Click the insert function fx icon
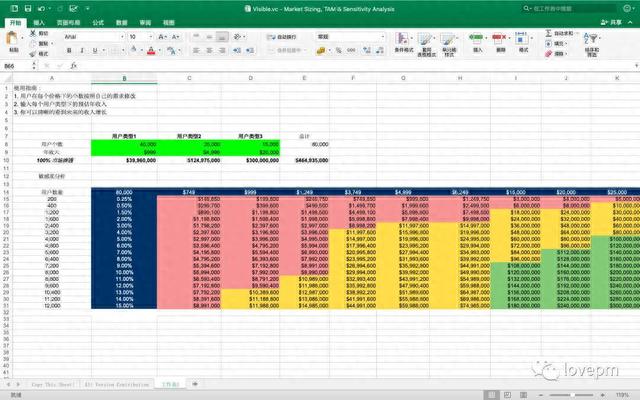This screenshot has height=400, width=640. point(73,66)
